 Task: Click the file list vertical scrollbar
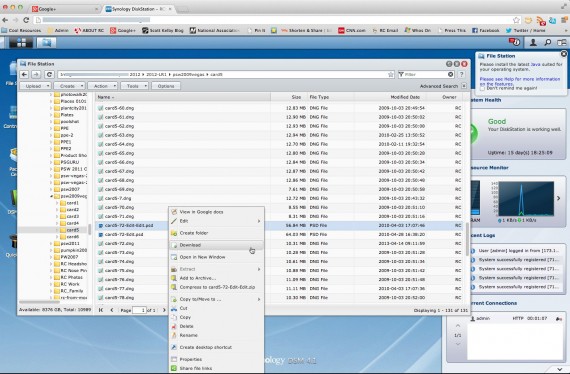(x=467, y=239)
